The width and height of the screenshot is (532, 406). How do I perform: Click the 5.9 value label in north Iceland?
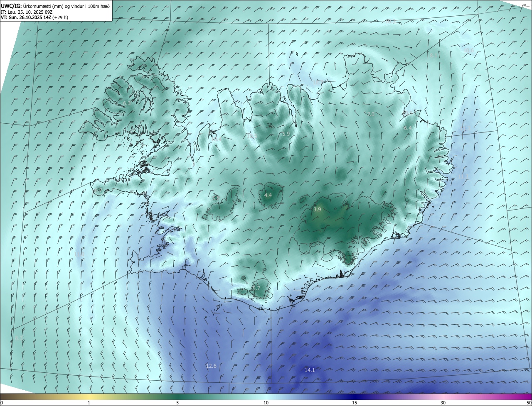pos(286,134)
